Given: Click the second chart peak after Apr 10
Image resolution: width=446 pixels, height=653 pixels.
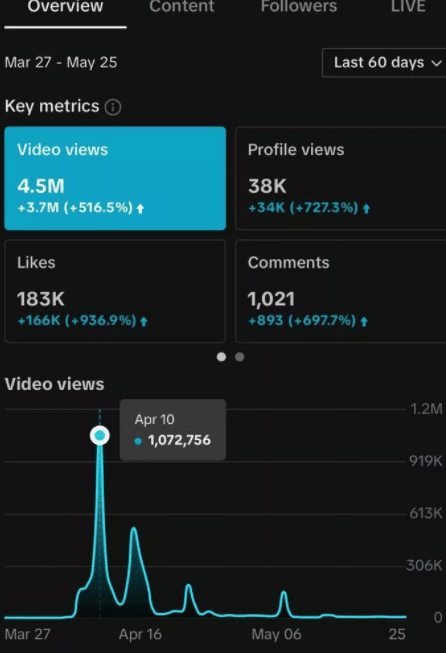Looking at the screenshot, I should (134, 529).
